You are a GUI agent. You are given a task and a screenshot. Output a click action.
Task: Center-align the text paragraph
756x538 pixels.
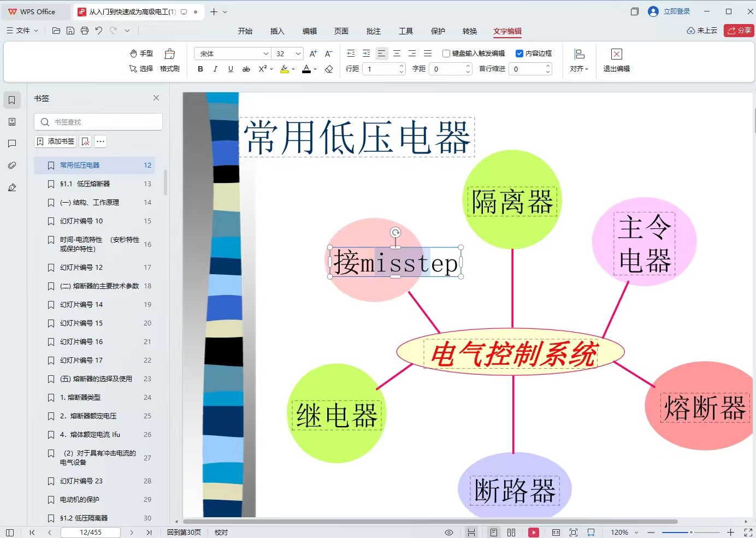[x=397, y=54]
